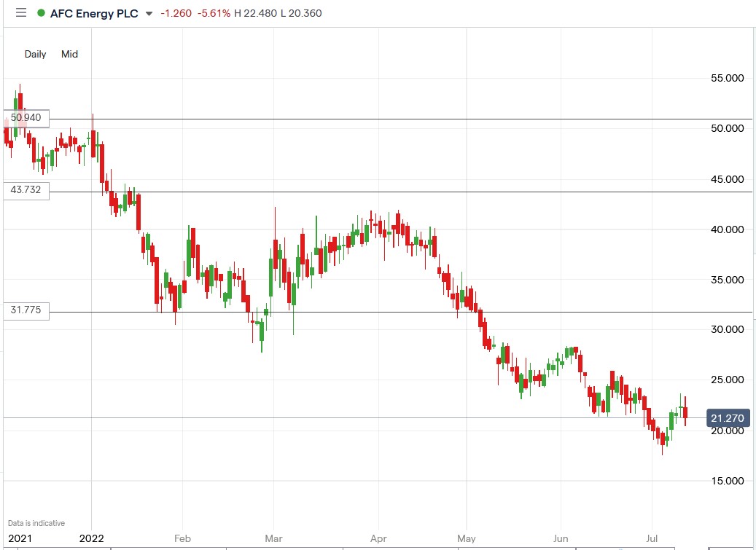Click the Data is indicative notice
Image resolution: width=756 pixels, height=550 pixels.
[35, 522]
